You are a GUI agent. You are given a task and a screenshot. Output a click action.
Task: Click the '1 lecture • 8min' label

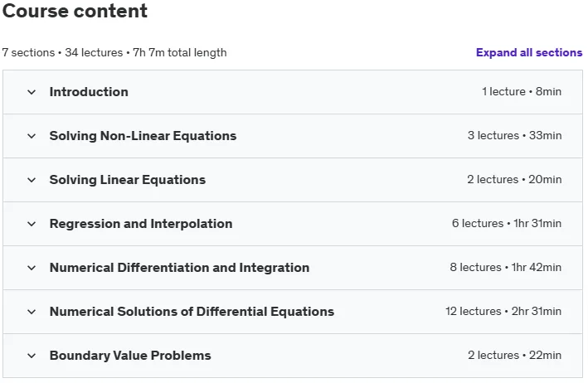pyautogui.click(x=522, y=91)
